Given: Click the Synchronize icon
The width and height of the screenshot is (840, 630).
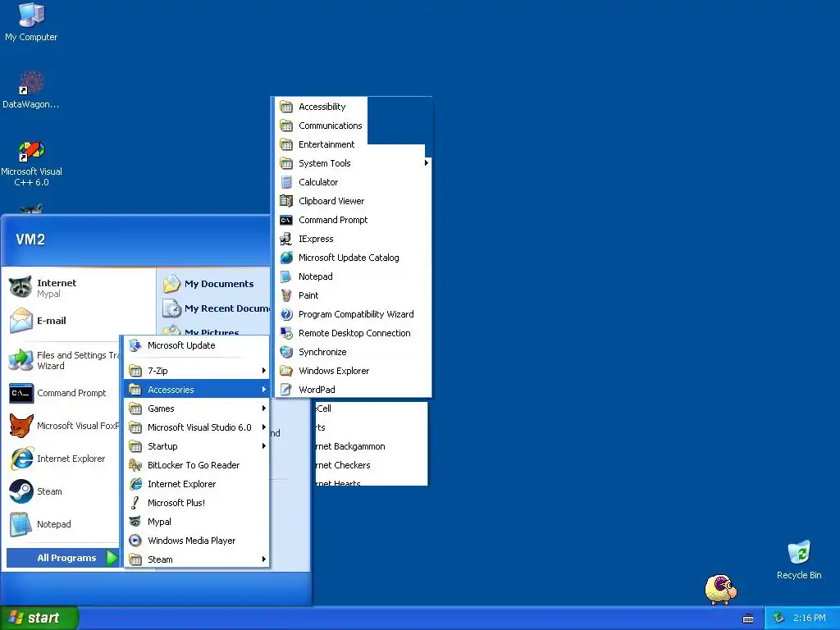Looking at the screenshot, I should (286, 352).
